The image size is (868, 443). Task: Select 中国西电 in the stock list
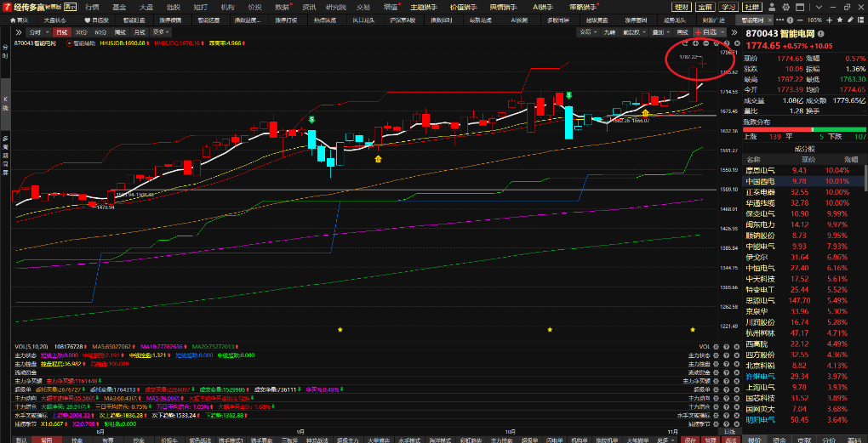[x=764, y=181]
